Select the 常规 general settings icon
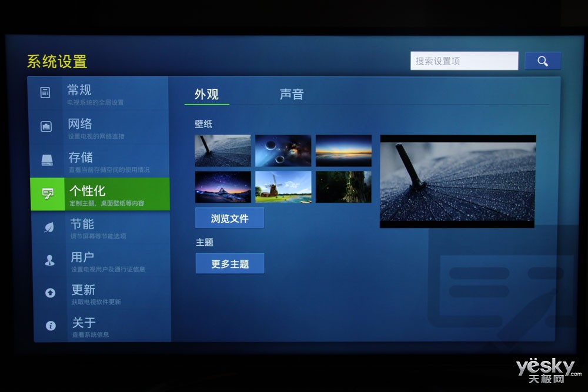 coord(45,92)
